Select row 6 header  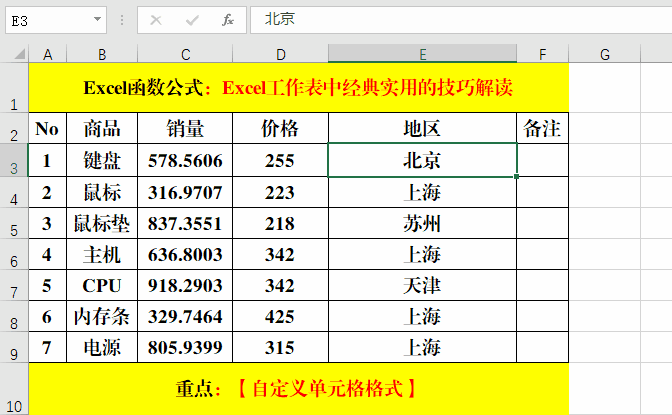pos(14,254)
